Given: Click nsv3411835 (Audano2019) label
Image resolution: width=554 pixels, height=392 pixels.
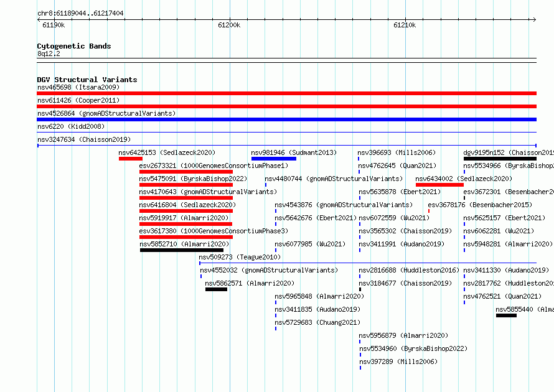Looking at the screenshot, I should [317, 309].
